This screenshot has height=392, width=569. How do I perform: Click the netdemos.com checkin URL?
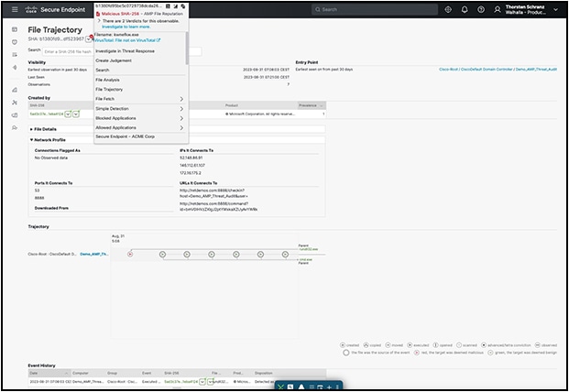tap(213, 193)
